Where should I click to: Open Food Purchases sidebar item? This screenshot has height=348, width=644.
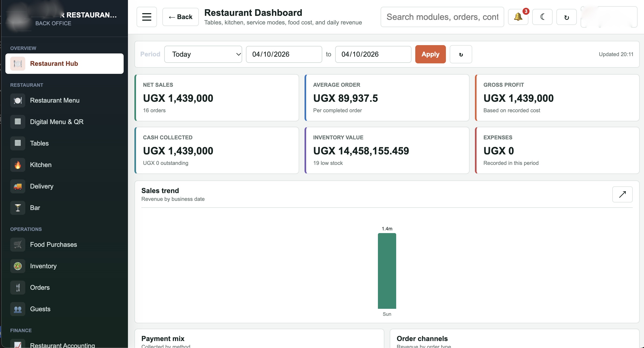pos(65,245)
